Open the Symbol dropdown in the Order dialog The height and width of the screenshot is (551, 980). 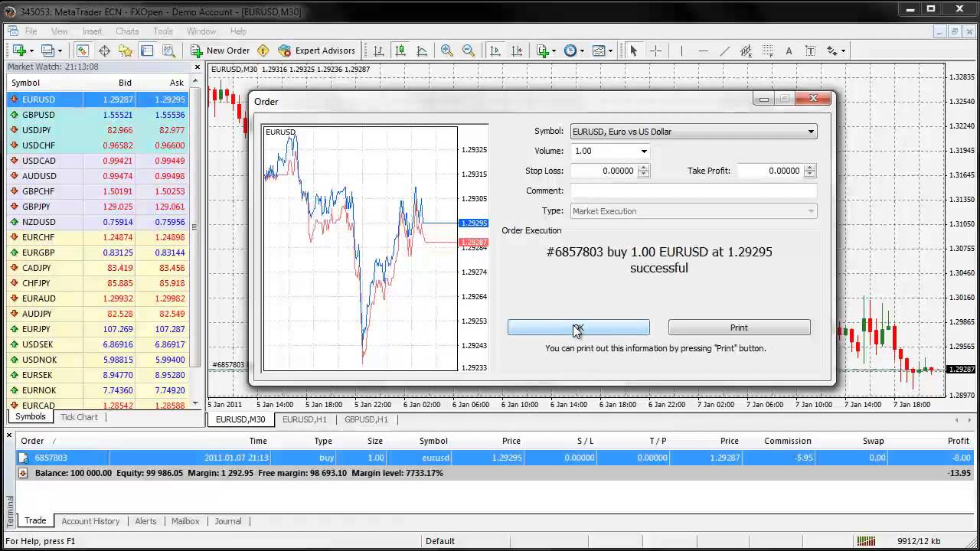[x=810, y=131]
